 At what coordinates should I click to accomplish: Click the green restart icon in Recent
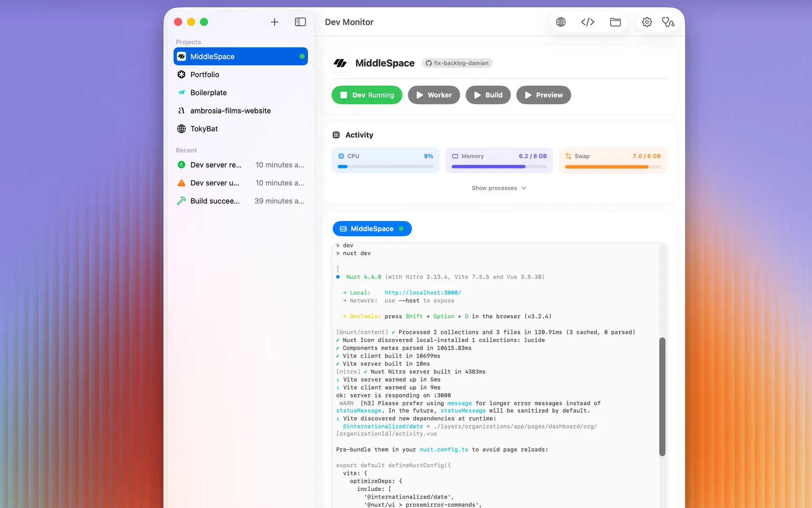coord(181,165)
